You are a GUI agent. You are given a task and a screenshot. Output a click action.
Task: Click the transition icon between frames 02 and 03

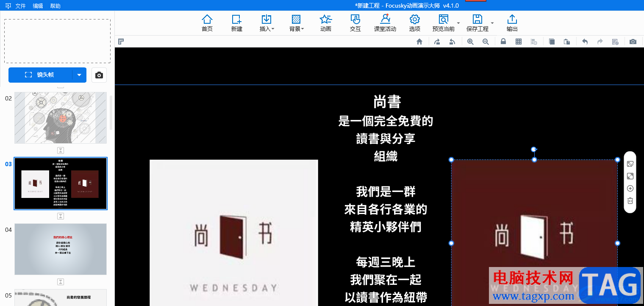(x=61, y=150)
